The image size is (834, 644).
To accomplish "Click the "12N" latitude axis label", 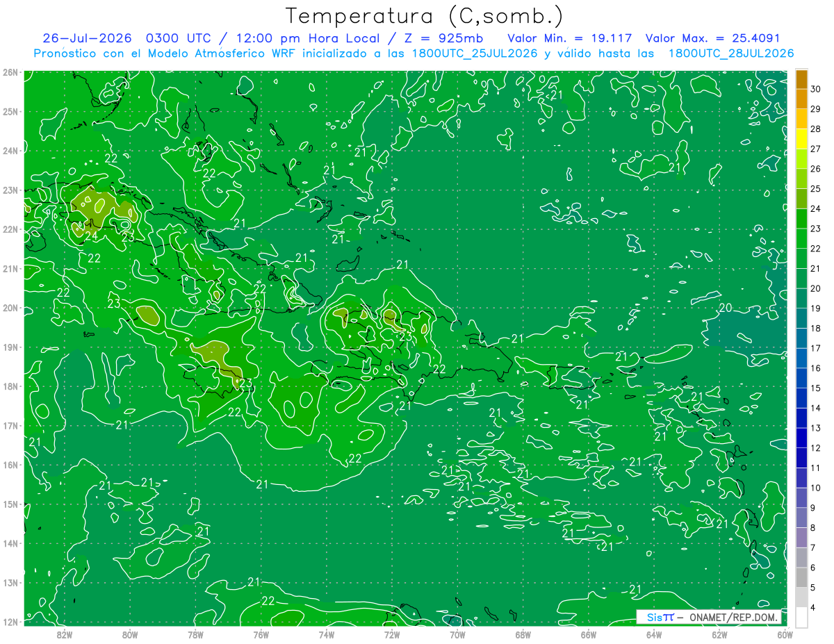I will coord(10,622).
